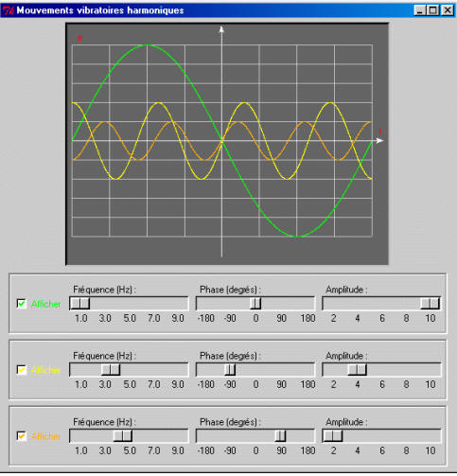Toggle the yellow Afficher checkbox
457x476 pixels.
(x=22, y=370)
